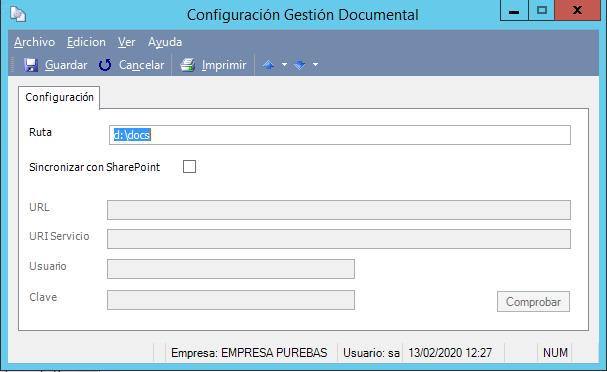Click the Guardar text label in toolbar
Image resolution: width=607 pixels, height=372 pixels.
pos(66,65)
